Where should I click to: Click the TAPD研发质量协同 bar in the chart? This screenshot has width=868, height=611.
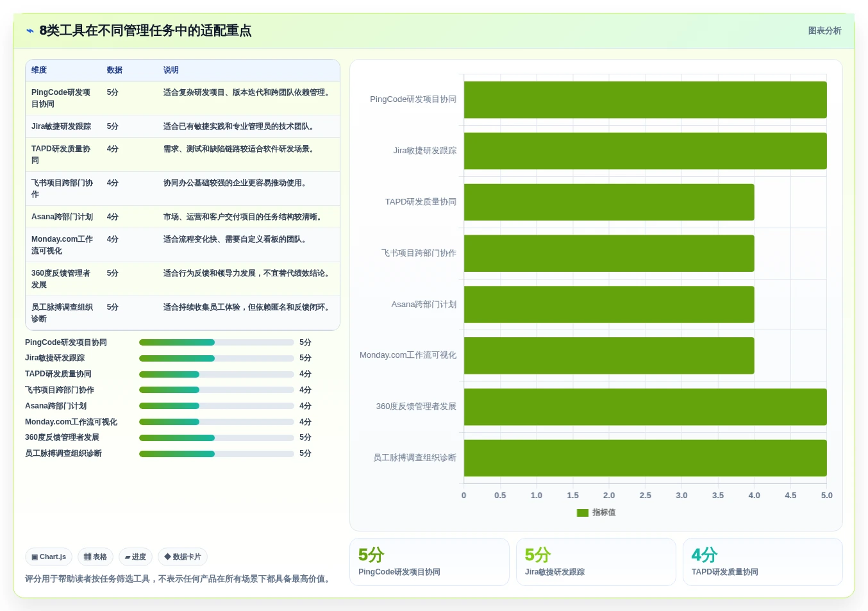(x=609, y=202)
